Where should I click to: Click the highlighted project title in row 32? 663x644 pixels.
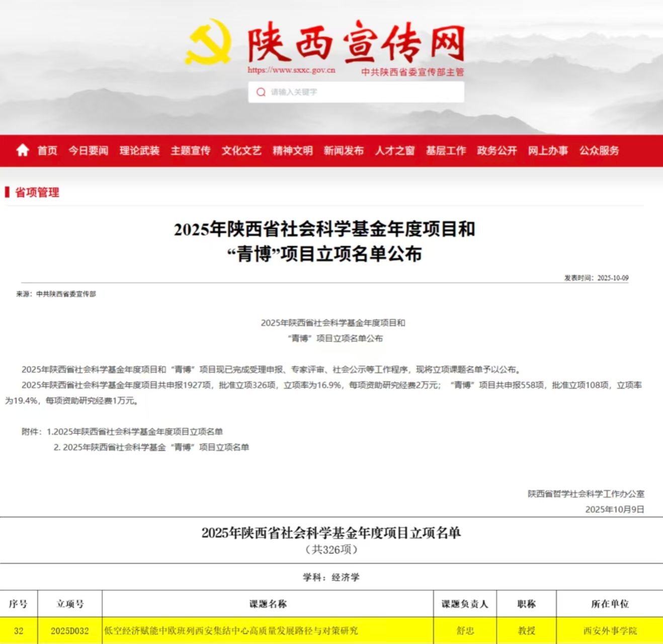tap(231, 630)
